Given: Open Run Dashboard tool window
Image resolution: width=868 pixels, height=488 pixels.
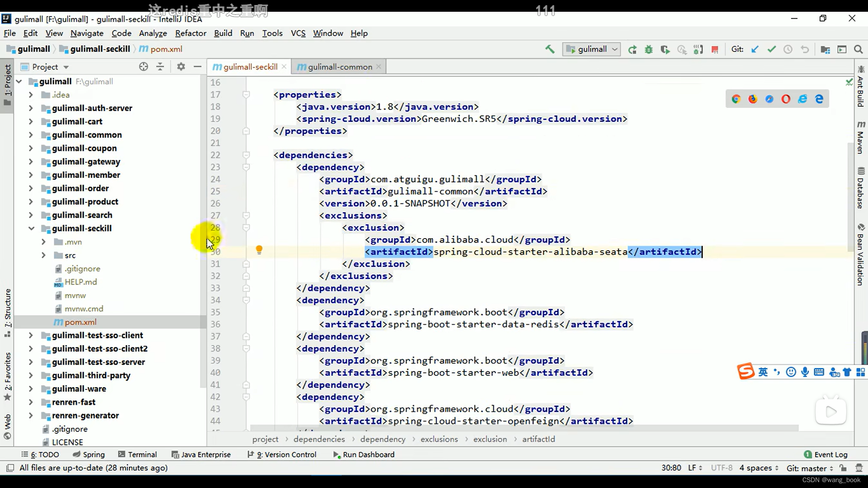Looking at the screenshot, I should click(364, 455).
